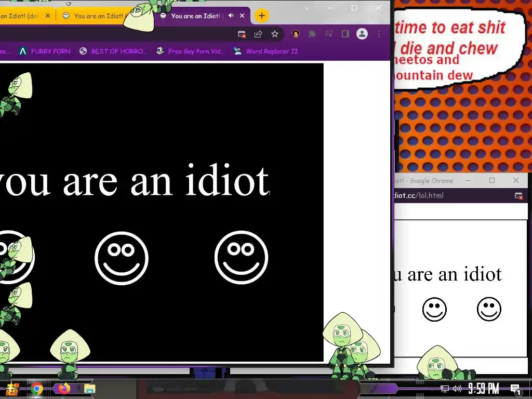The width and height of the screenshot is (532, 399).
Task: Click the share page icon
Action: pos(258,34)
